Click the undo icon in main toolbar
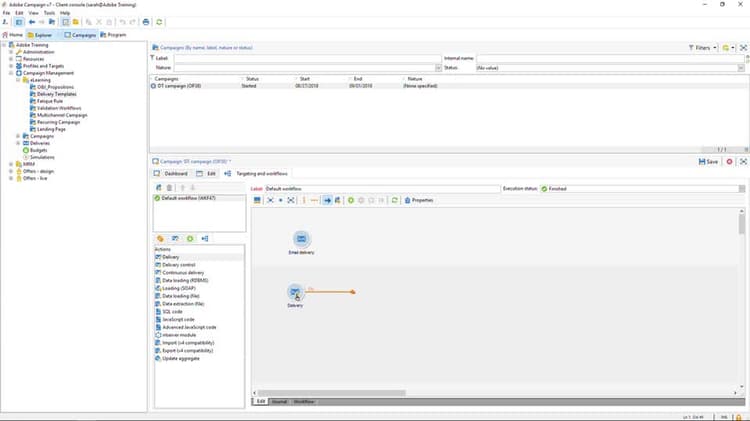Screen dimensions: 750x421 coord(122,22)
